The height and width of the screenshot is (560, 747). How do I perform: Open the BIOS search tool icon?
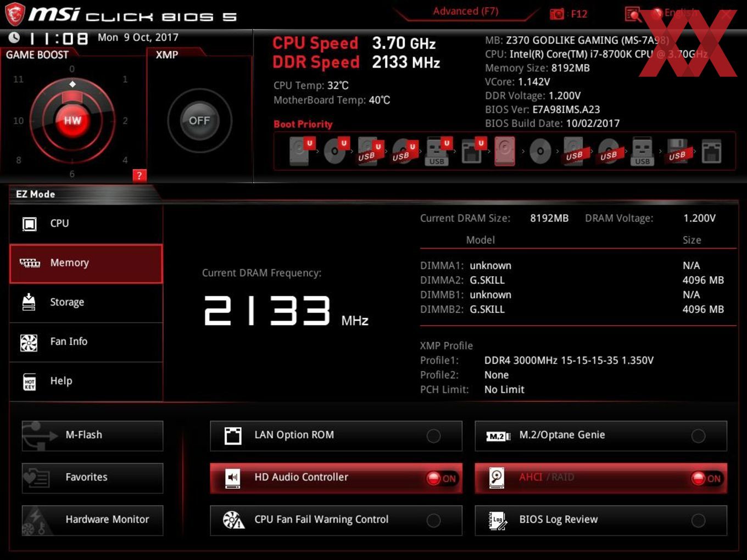coord(633,14)
